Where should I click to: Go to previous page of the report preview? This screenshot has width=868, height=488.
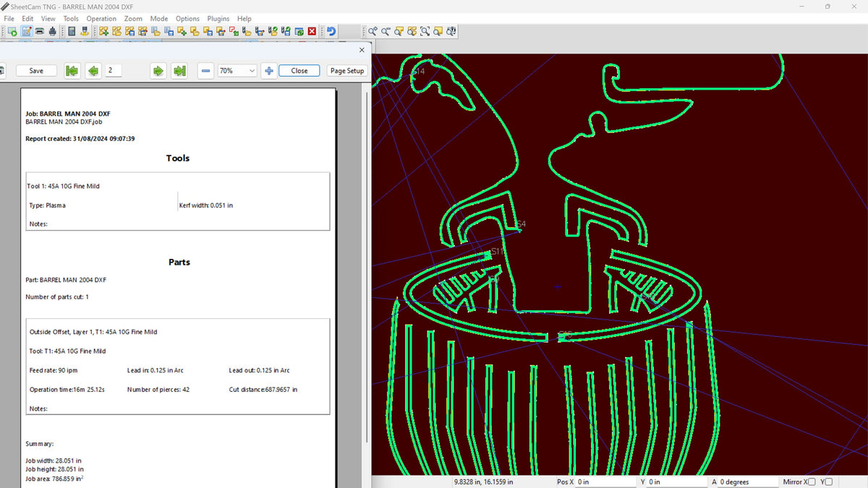(93, 70)
